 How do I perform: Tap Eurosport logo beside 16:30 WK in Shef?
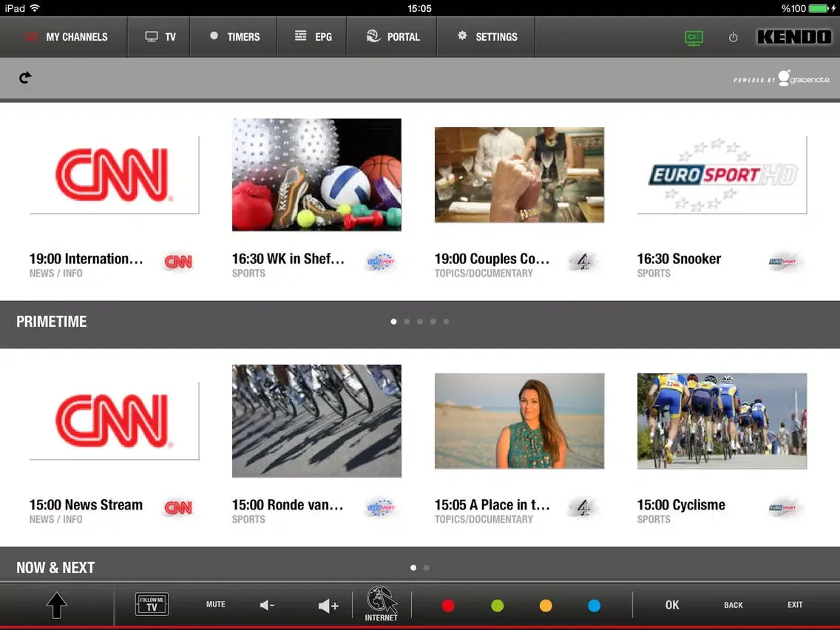(381, 262)
